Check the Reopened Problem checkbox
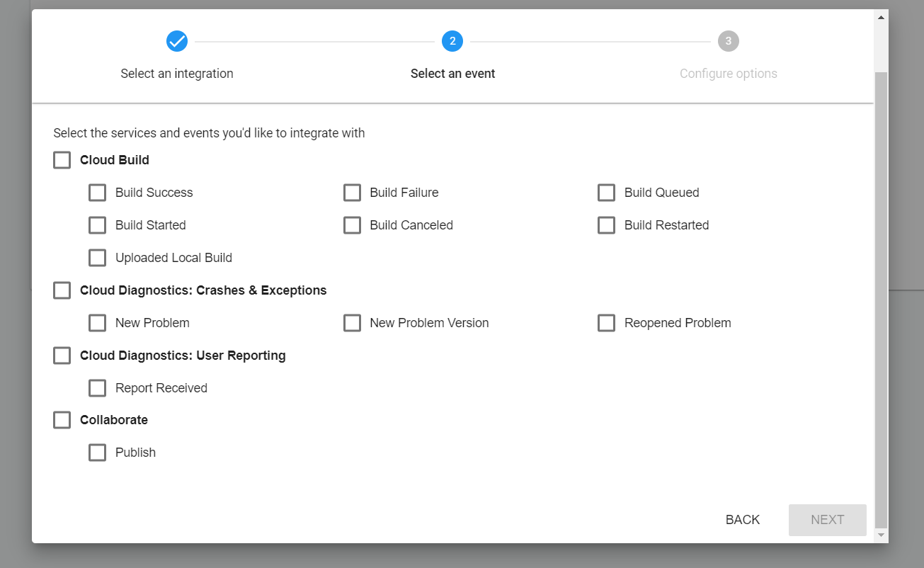This screenshot has height=568, width=924. (606, 323)
